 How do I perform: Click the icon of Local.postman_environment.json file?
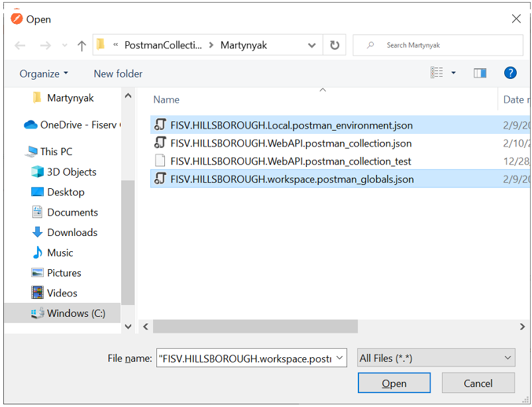pos(160,125)
